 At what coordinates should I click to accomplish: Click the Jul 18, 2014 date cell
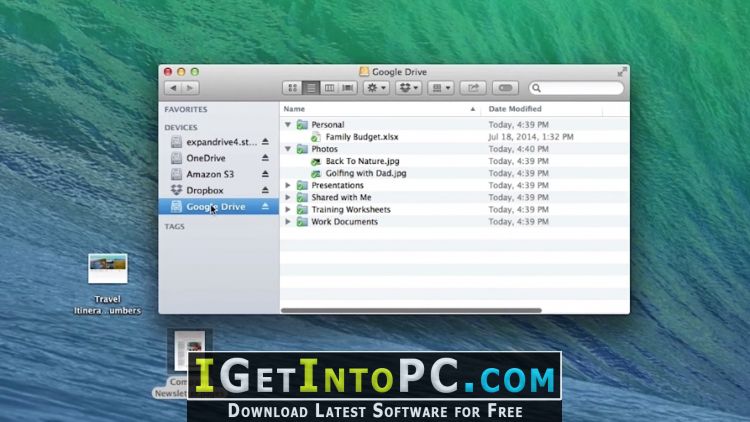point(531,137)
